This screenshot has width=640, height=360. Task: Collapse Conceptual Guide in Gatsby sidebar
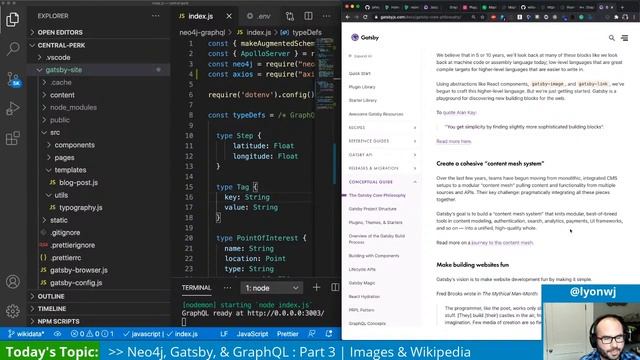[x=382, y=182]
